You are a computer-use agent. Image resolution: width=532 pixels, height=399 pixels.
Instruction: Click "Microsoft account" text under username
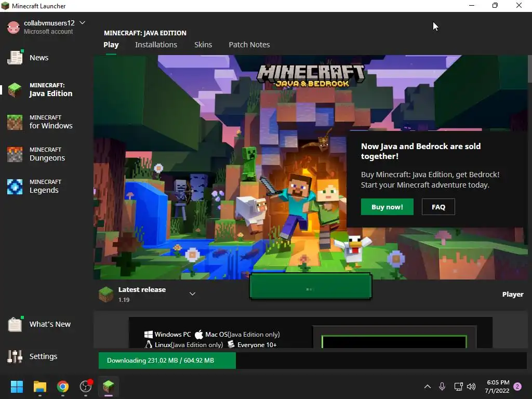pos(48,32)
